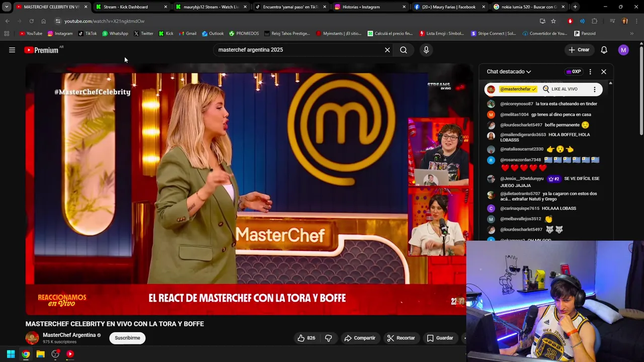The width and height of the screenshot is (644, 362).
Task: Run search with the magnifier button
Action: (x=404, y=50)
